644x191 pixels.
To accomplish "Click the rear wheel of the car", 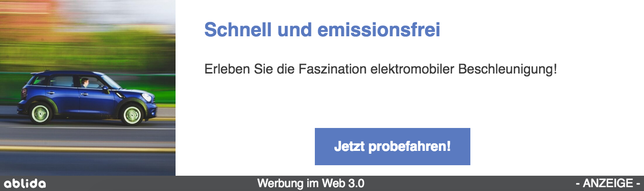I will coord(40,114).
